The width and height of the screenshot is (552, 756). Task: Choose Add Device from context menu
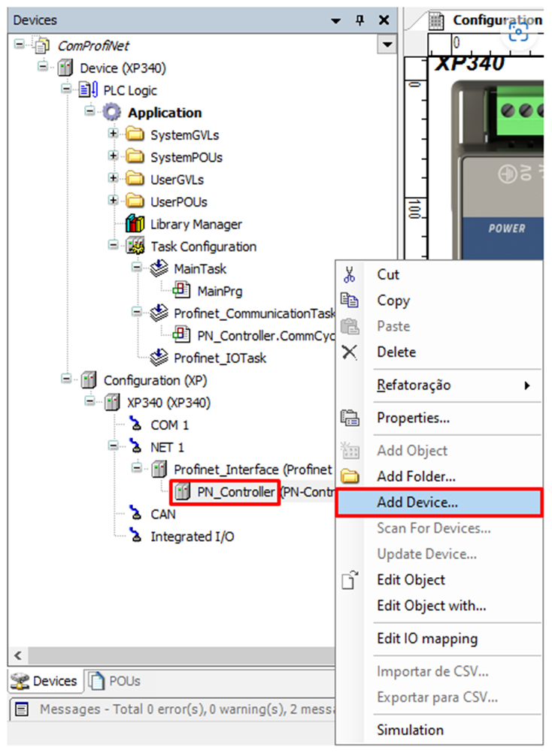click(417, 503)
